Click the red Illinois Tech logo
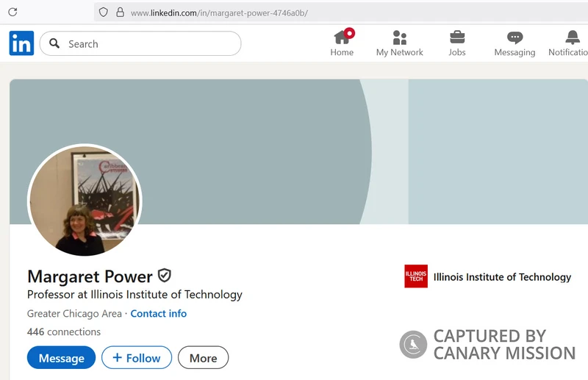This screenshot has width=588, height=380. pos(415,276)
